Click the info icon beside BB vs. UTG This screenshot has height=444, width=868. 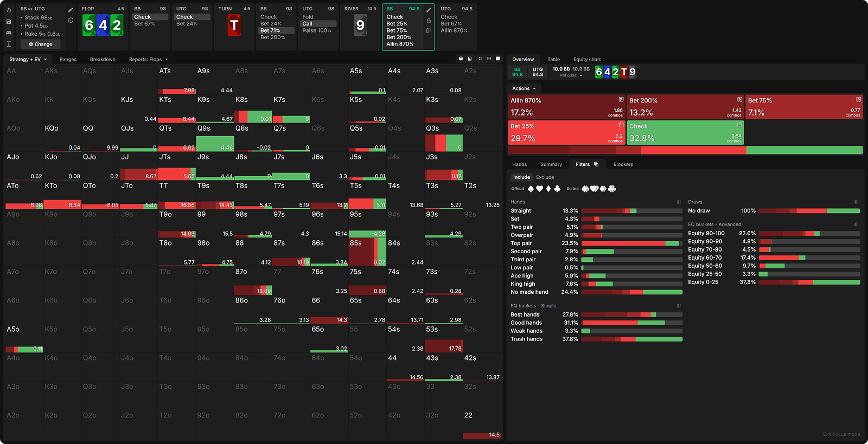(71, 20)
